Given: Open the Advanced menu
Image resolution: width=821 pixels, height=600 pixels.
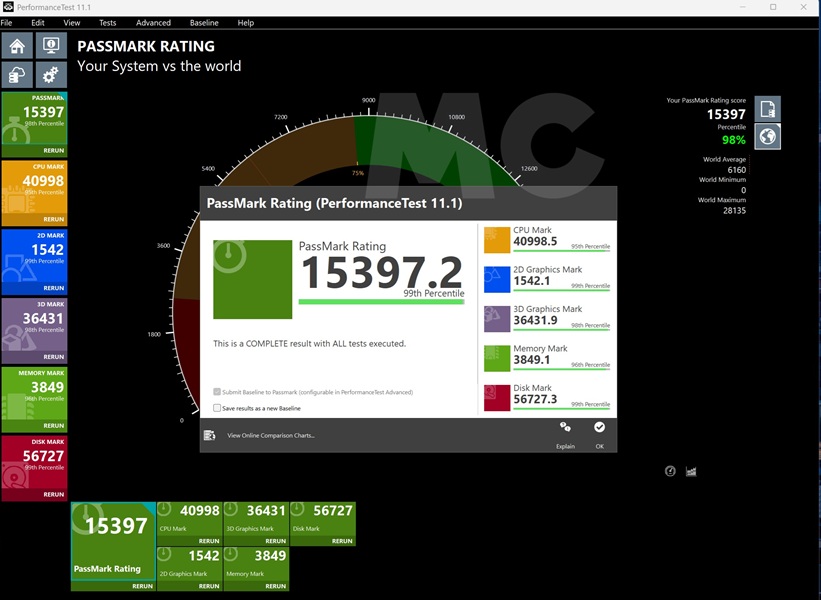Looking at the screenshot, I should coord(153,23).
